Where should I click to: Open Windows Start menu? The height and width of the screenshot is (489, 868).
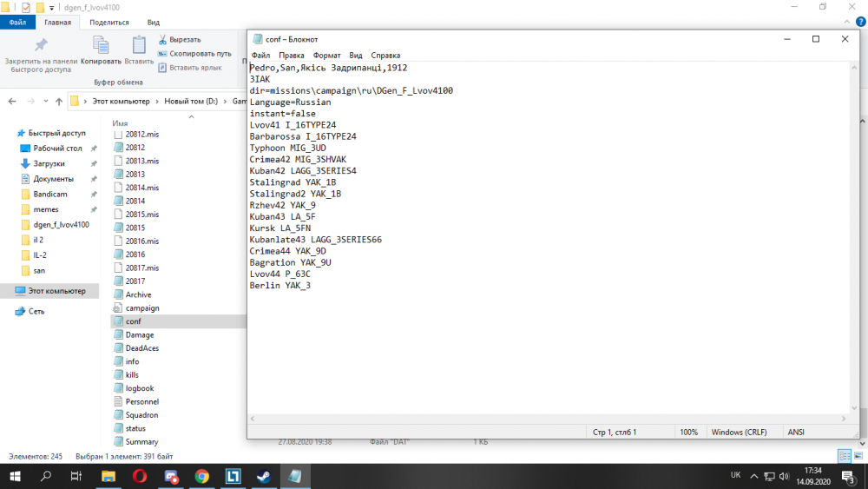(15, 476)
